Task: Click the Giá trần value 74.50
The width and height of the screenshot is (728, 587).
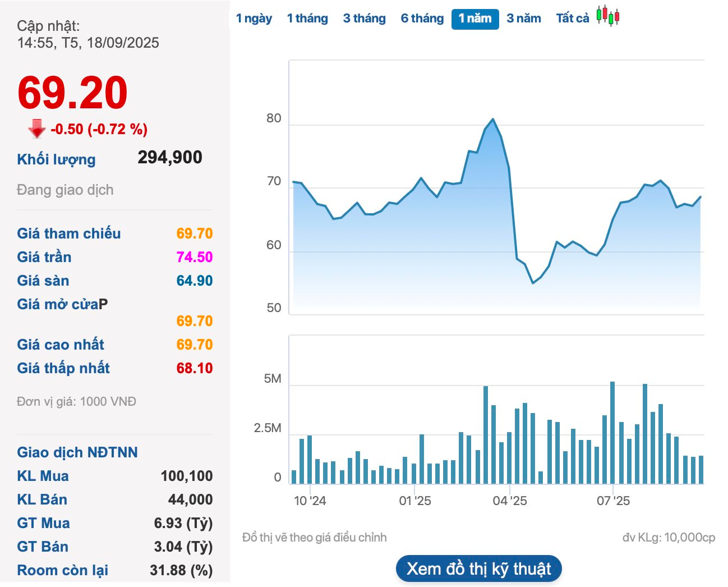Action: pos(194,257)
